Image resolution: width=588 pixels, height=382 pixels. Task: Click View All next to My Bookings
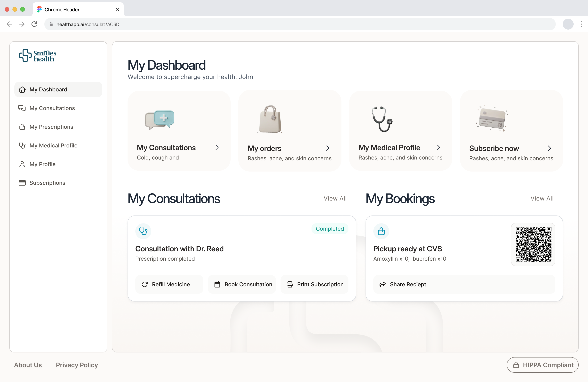click(542, 198)
